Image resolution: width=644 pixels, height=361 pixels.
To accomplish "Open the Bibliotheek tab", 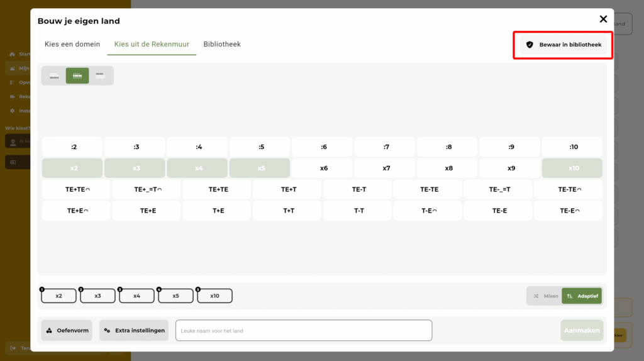I will (222, 45).
